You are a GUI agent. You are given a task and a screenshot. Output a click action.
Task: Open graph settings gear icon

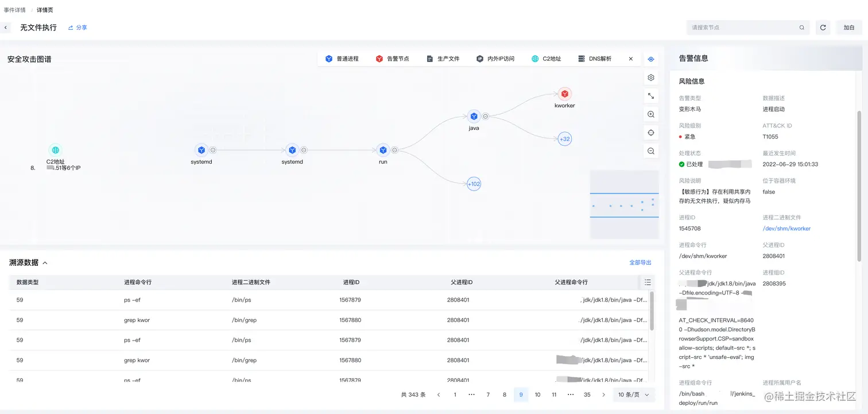click(x=651, y=78)
